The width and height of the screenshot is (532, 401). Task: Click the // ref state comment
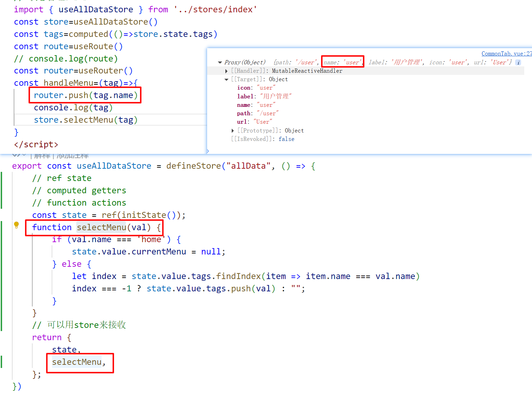(62, 178)
